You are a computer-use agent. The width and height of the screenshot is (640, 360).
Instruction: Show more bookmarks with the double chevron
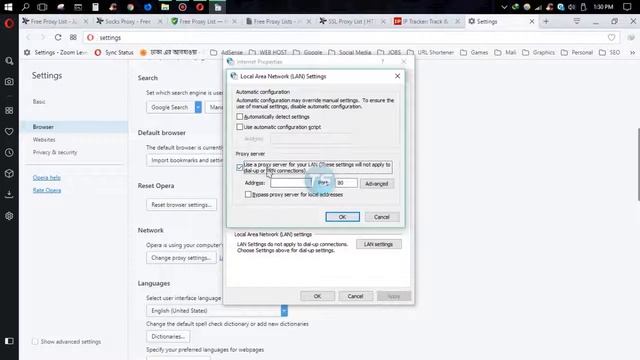[632, 52]
